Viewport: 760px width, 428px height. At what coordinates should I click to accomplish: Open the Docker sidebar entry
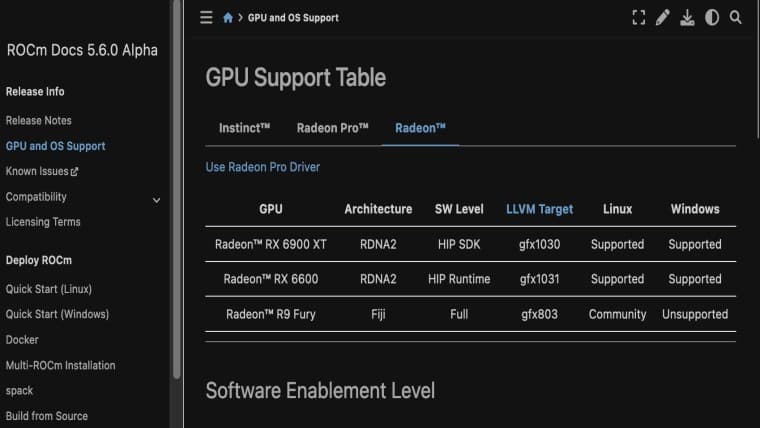point(22,340)
